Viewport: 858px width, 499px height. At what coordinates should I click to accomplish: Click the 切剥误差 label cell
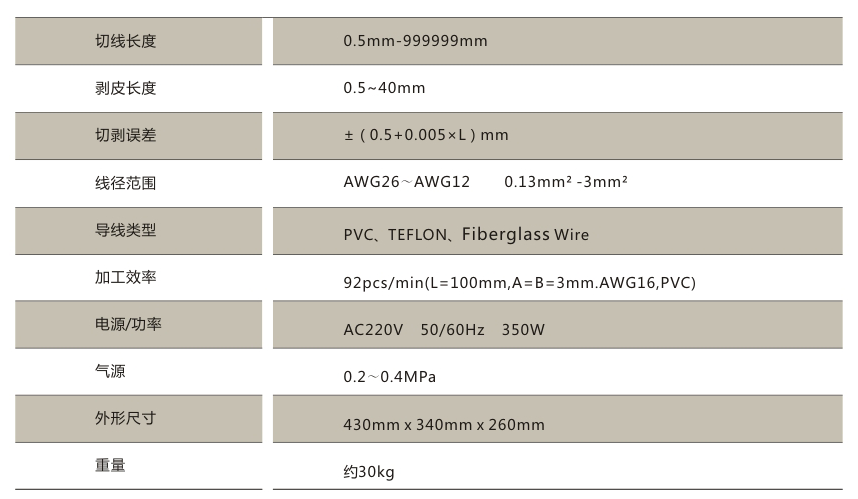coord(125,135)
